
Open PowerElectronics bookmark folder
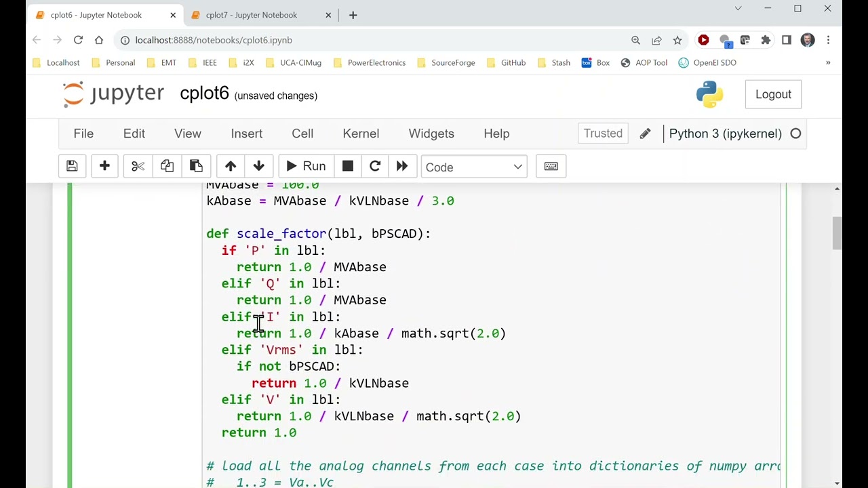(x=368, y=62)
